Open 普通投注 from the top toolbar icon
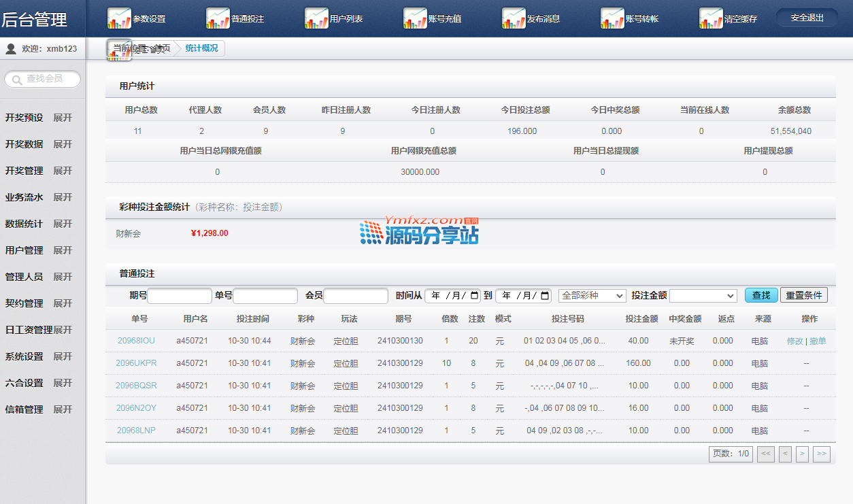This screenshot has width=853, height=504. 218,18
